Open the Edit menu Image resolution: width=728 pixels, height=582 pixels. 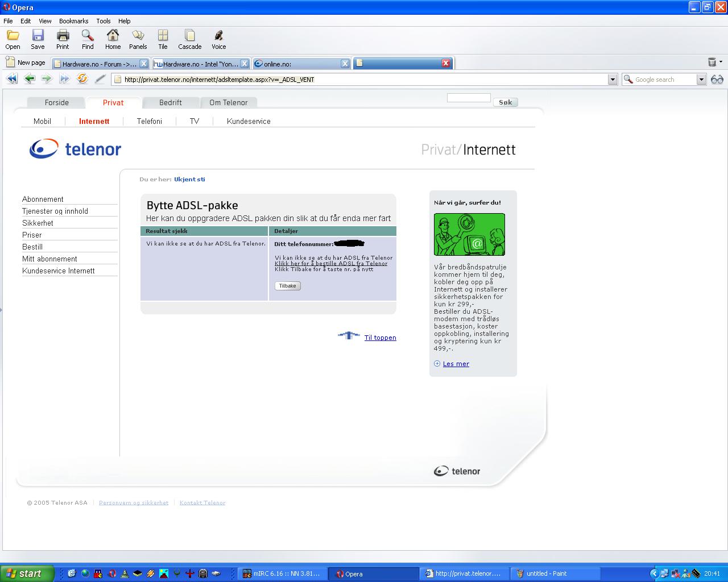point(26,21)
